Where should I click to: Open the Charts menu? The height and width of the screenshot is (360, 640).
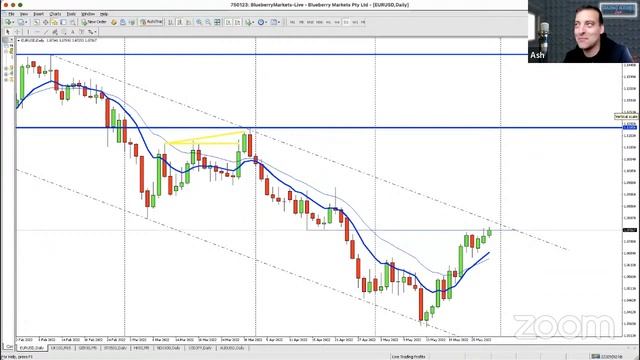[x=55, y=14]
